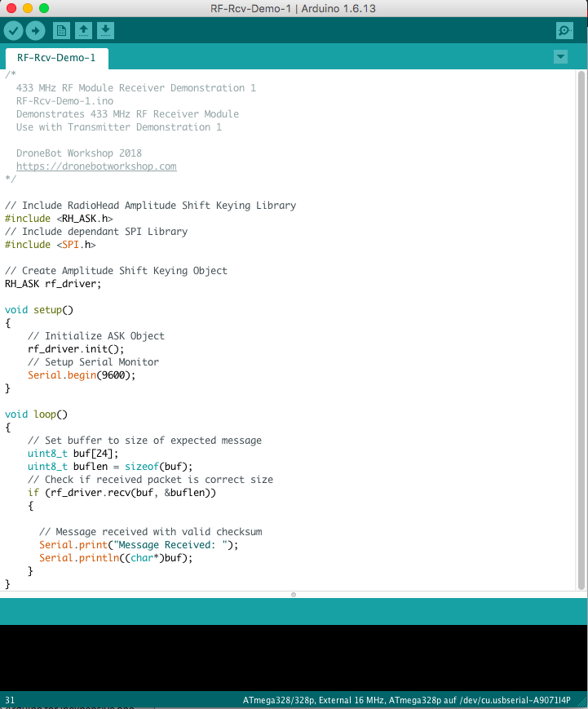Click the "DroneBot Workshop 2018" comment line
The height and width of the screenshot is (709, 588).
coord(79,153)
